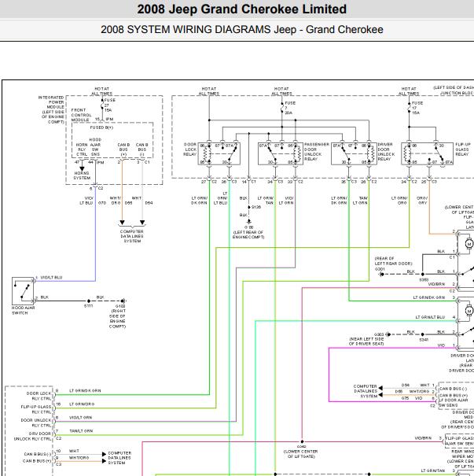Click the 'HOOD AJAR SW SNS' pin label
The image size is (474, 476).
(x=95, y=147)
